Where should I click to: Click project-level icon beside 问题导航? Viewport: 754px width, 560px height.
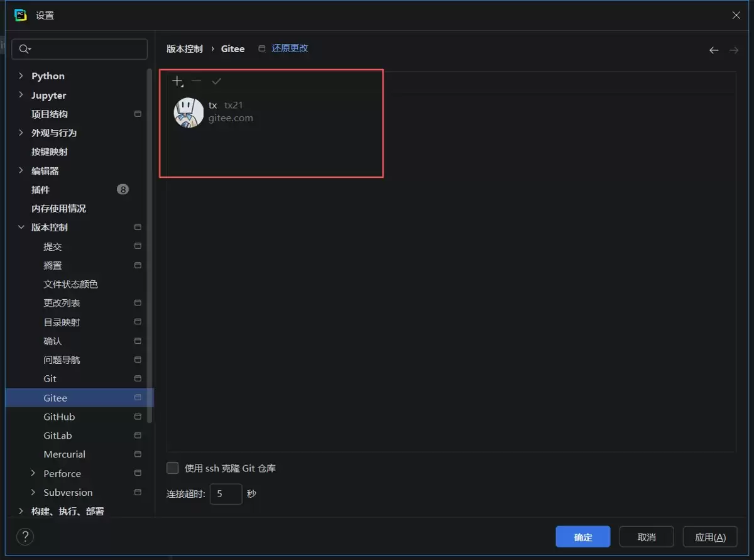click(x=138, y=360)
